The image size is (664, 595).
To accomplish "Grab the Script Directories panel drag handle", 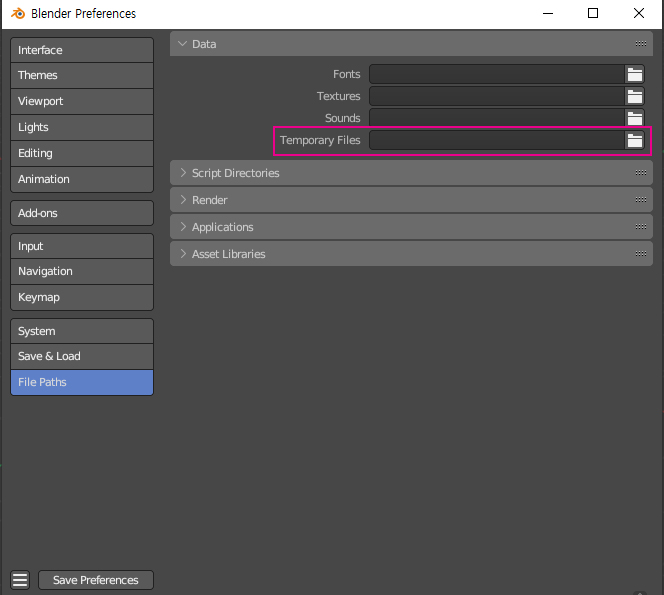I will coord(640,173).
